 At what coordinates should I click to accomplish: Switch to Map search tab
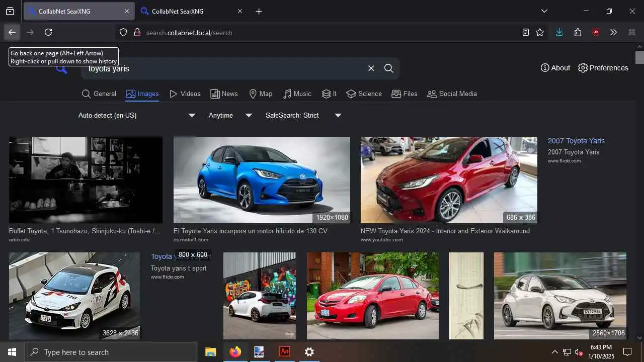(260, 94)
